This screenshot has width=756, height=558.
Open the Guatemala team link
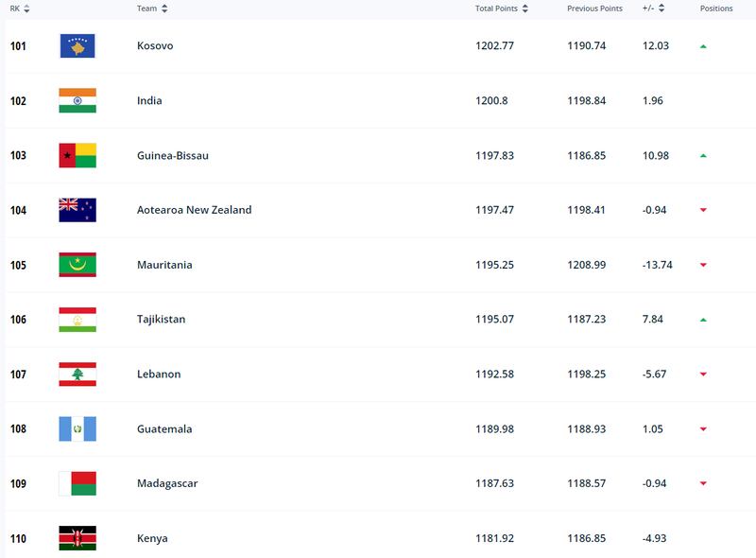click(x=164, y=428)
